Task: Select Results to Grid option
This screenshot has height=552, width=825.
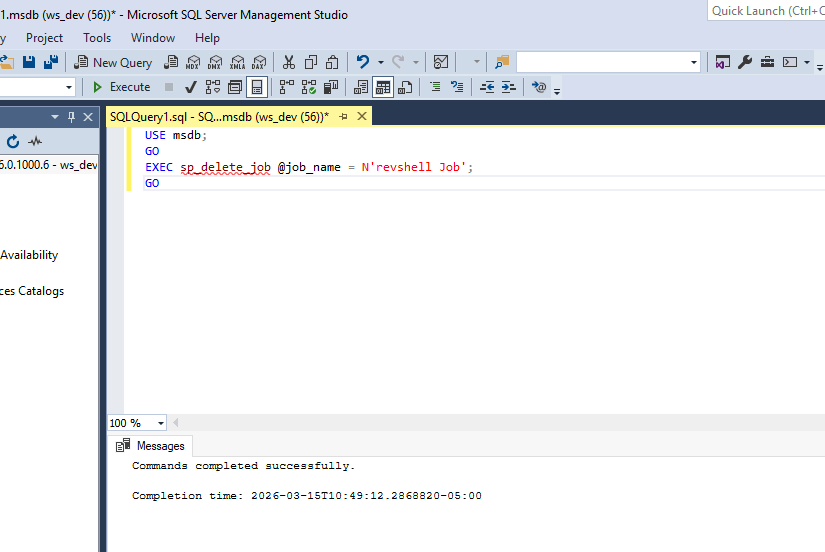Action: click(383, 87)
